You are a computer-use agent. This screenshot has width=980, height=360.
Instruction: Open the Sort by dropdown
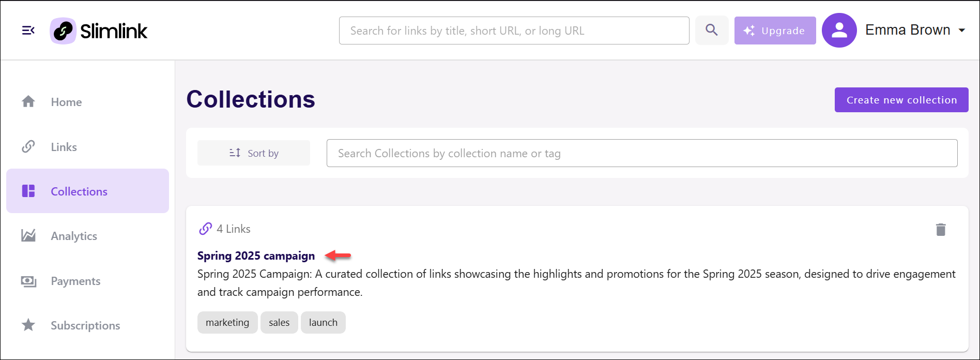pos(254,153)
